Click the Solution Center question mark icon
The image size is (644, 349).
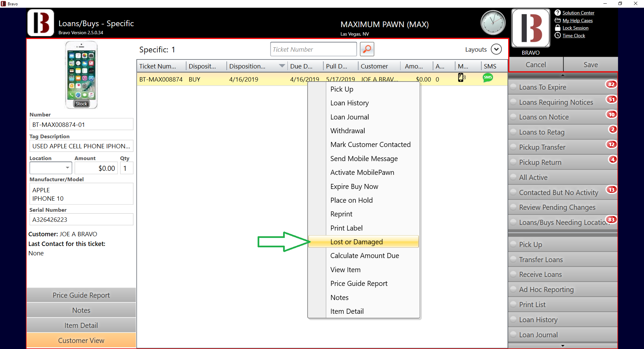pyautogui.click(x=557, y=13)
